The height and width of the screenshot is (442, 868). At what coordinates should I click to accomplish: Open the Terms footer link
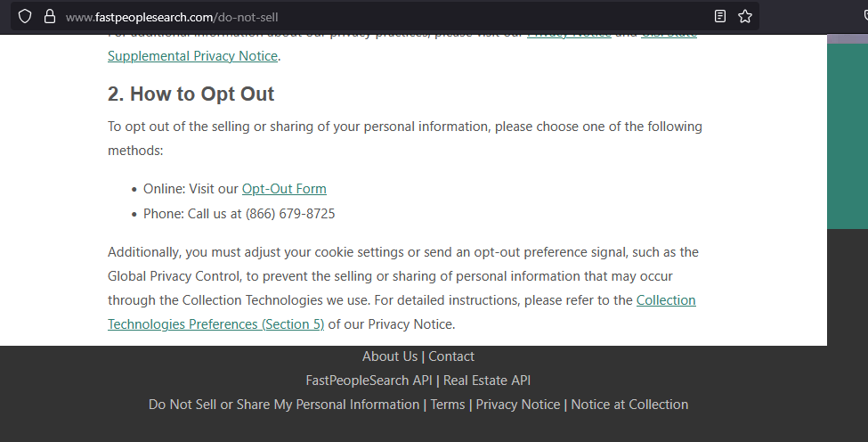point(448,405)
